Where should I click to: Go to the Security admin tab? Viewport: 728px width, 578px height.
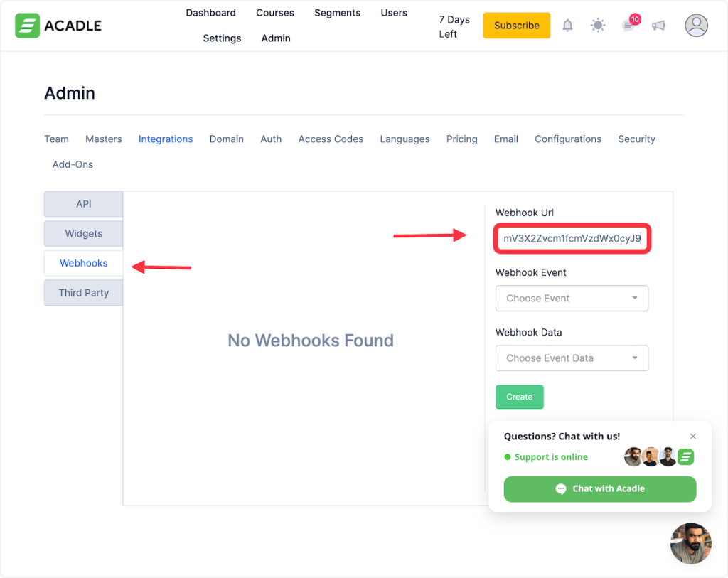tap(636, 139)
